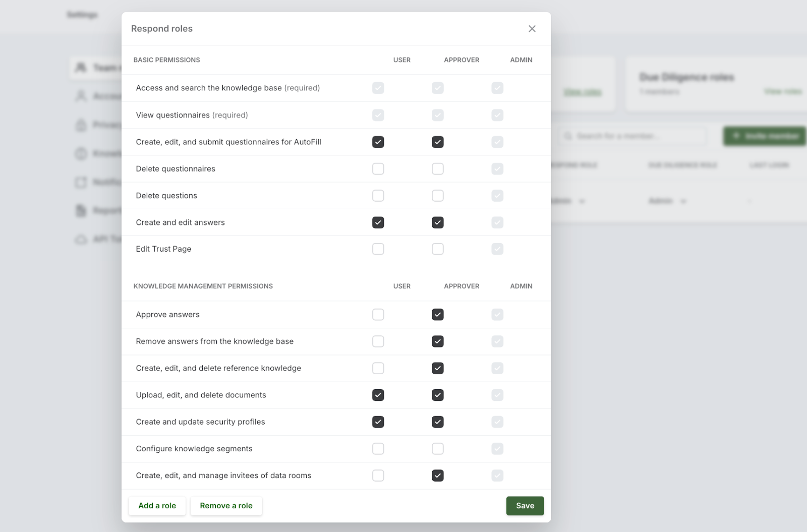Click the Respond roles dialog title
Image resolution: width=807 pixels, height=532 pixels.
[x=161, y=29]
